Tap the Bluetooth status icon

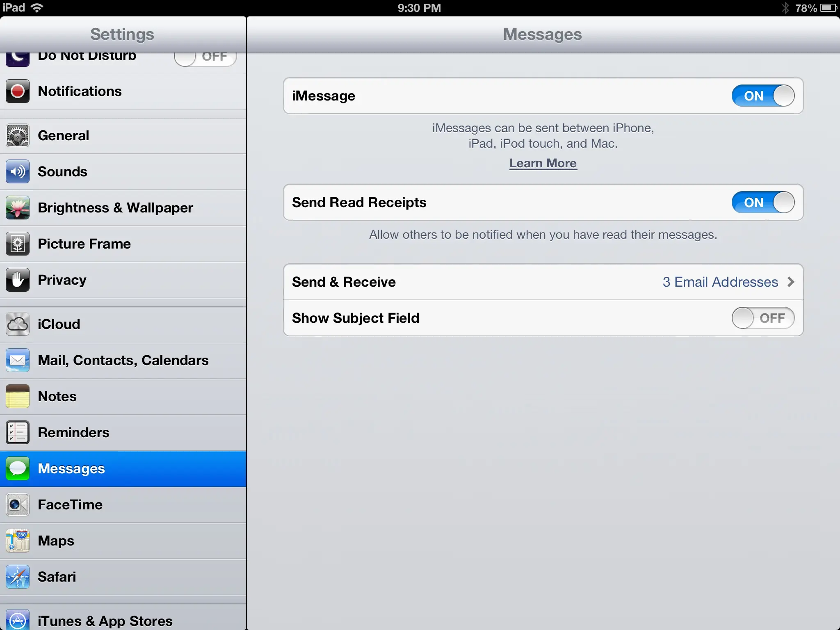(x=785, y=8)
